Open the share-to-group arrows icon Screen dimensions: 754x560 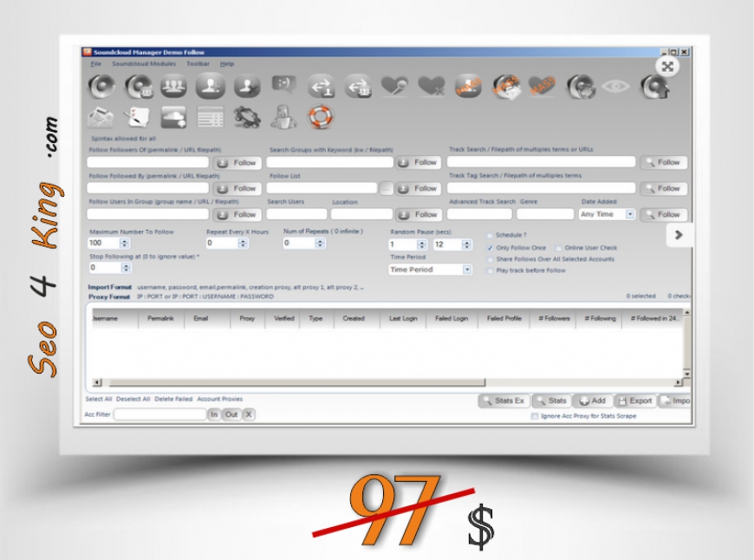[358, 87]
